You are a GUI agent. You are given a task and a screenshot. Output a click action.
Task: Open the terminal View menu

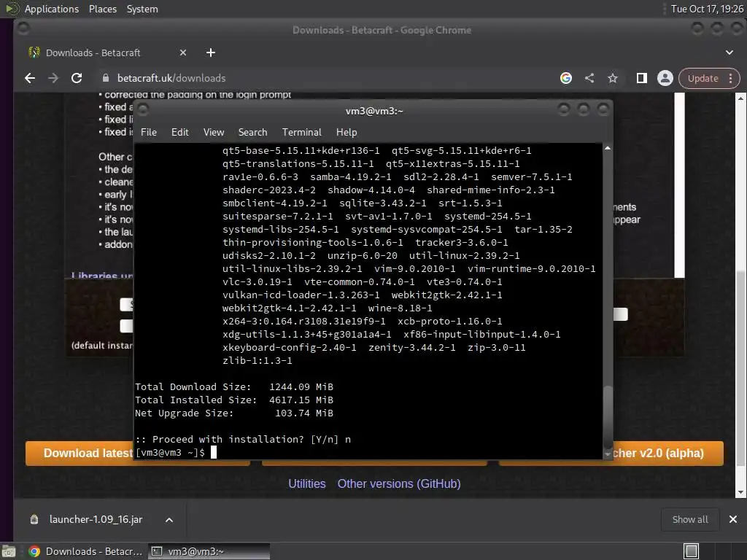tap(214, 133)
